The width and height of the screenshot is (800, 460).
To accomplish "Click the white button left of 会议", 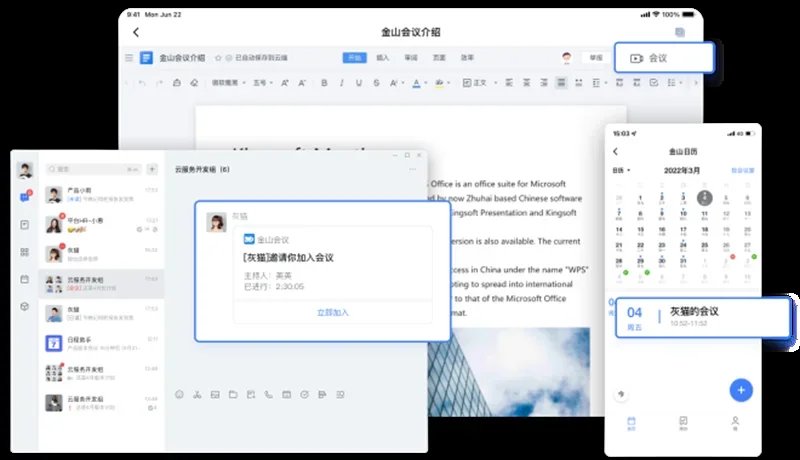I will [596, 58].
